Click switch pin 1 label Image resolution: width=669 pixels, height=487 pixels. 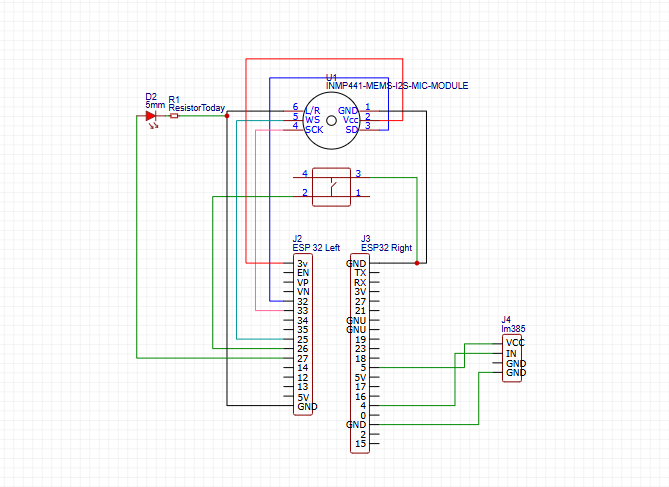tap(358, 192)
